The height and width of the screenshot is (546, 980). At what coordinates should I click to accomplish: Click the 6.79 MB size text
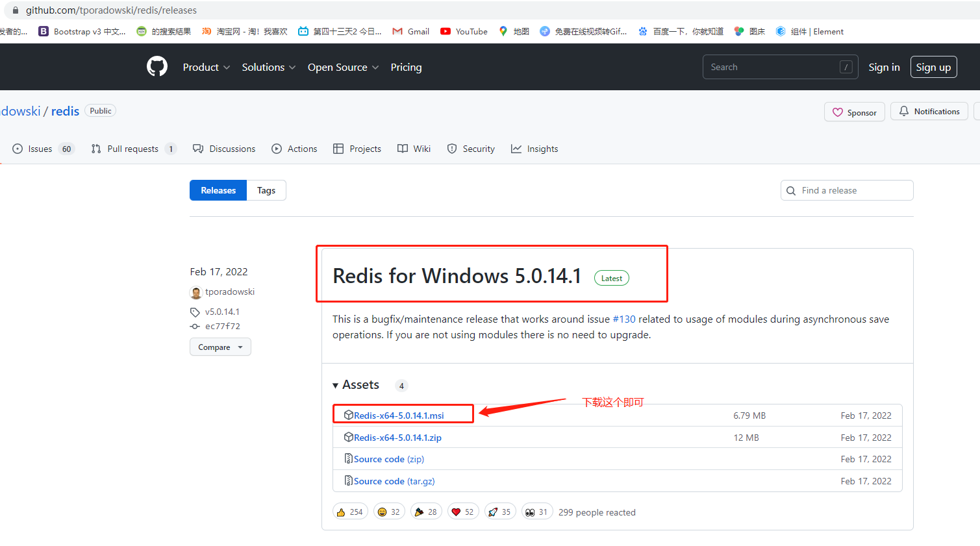(749, 416)
